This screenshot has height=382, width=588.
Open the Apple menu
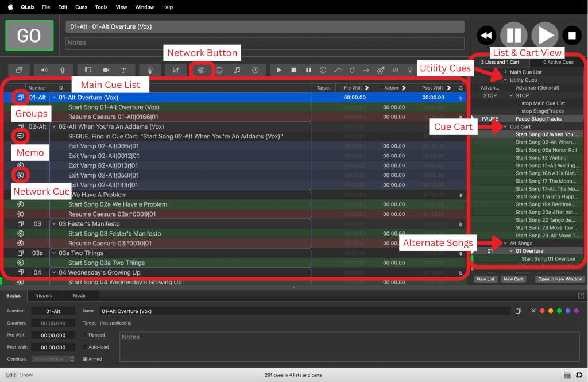coord(10,7)
